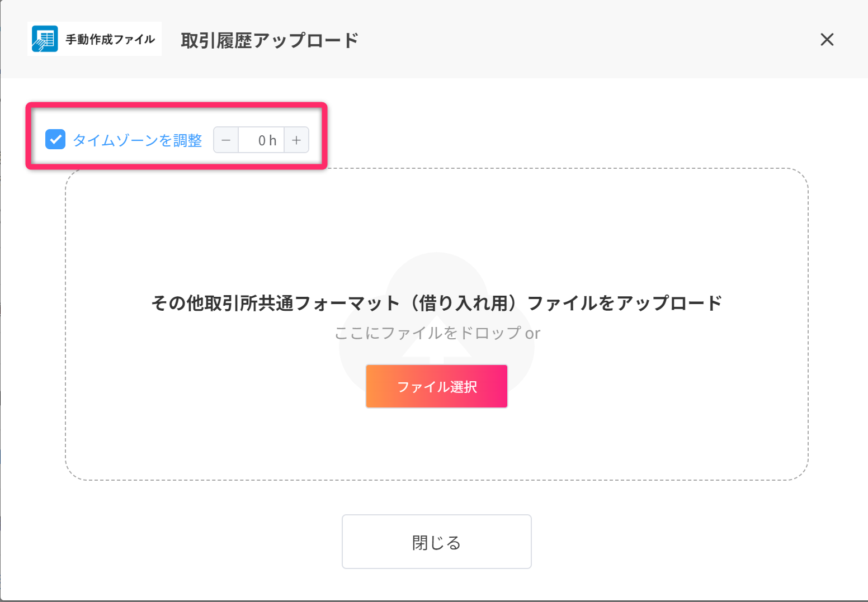Click the manual file spreadsheet icon
The height and width of the screenshot is (602, 868).
45,39
